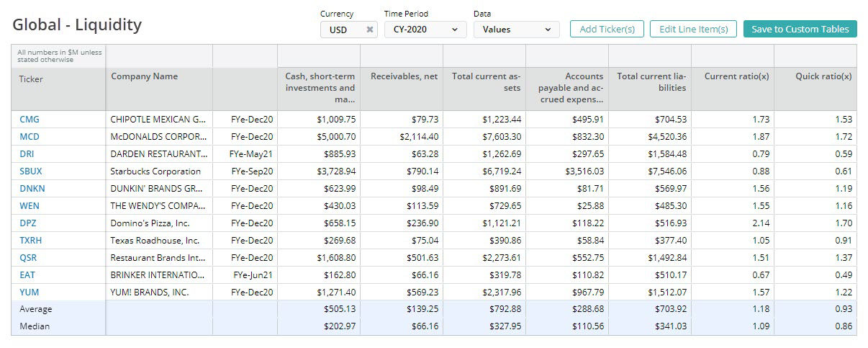The image size is (868, 348).
Task: Click the FYe-Jun21 cell for EAT
Action: [x=245, y=275]
